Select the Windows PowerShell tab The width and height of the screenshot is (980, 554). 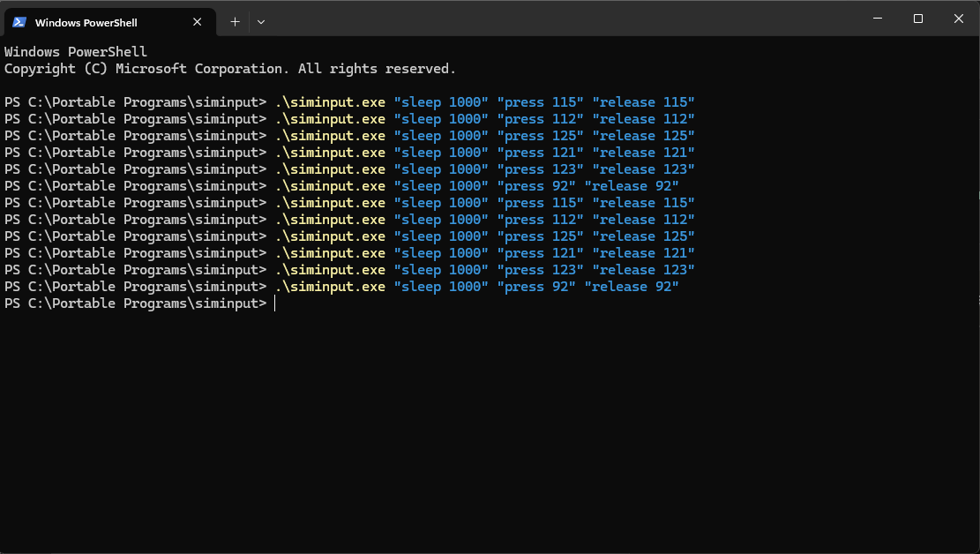109,22
